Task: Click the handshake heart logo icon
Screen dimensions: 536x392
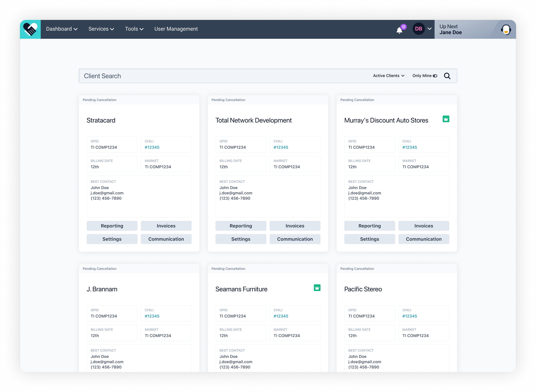Action: (x=30, y=29)
